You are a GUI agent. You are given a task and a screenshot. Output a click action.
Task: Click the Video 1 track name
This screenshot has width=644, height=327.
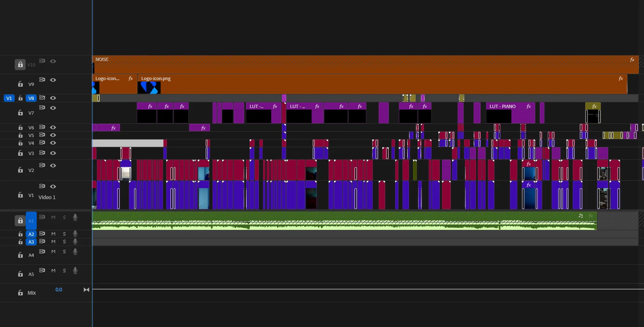pos(47,197)
